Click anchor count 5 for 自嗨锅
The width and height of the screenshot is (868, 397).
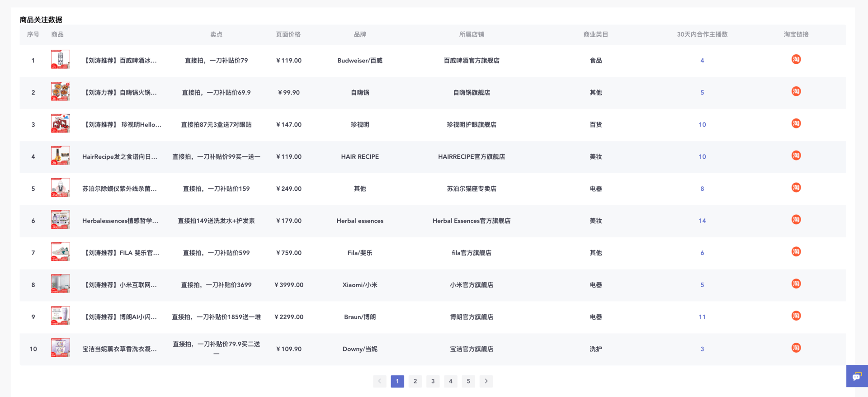702,93
